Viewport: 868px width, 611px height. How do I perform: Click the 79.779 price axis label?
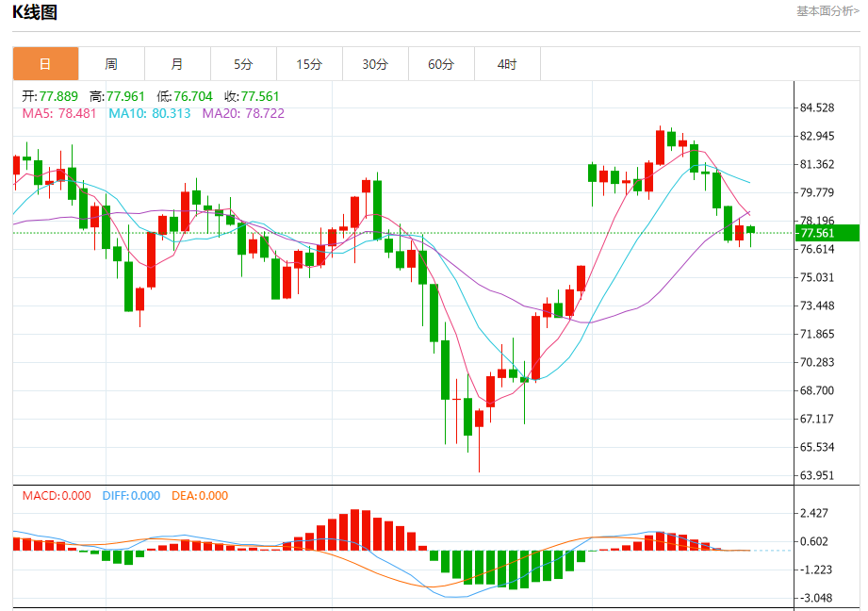pyautogui.click(x=817, y=192)
